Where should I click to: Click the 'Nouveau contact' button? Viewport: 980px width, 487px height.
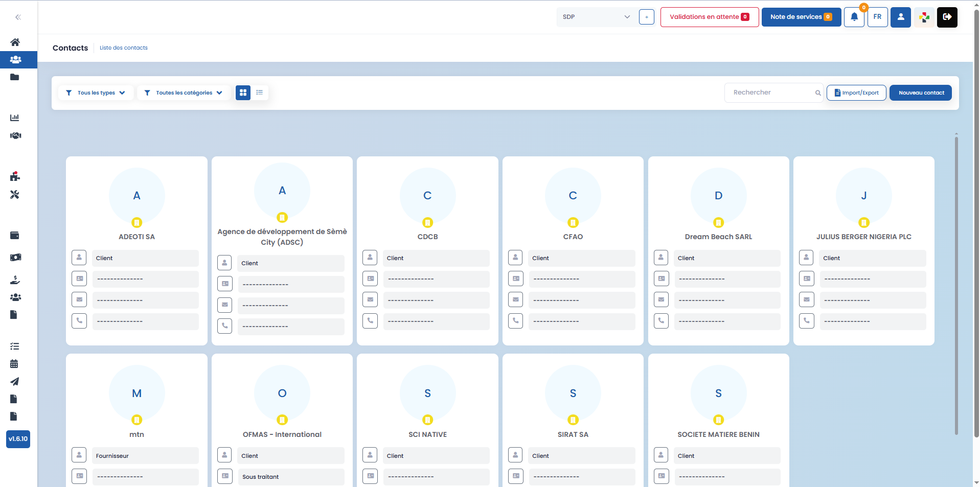coord(921,93)
